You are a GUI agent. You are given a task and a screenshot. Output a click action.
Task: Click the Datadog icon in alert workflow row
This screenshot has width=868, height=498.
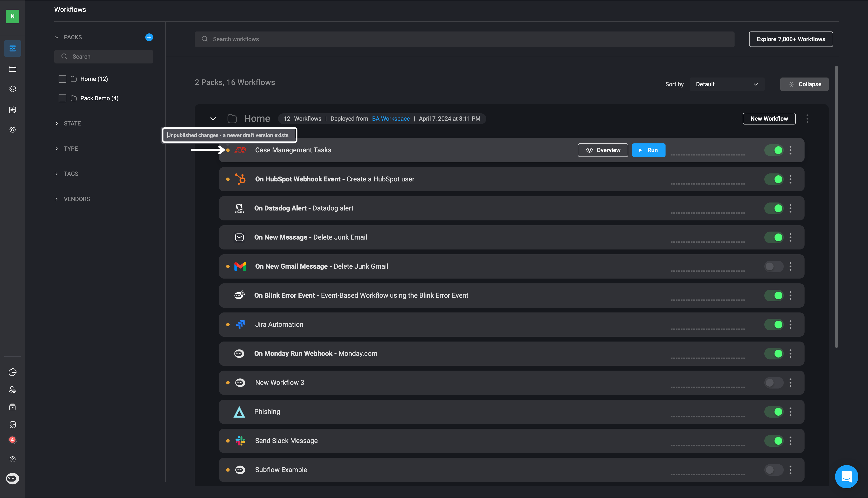pyautogui.click(x=239, y=208)
